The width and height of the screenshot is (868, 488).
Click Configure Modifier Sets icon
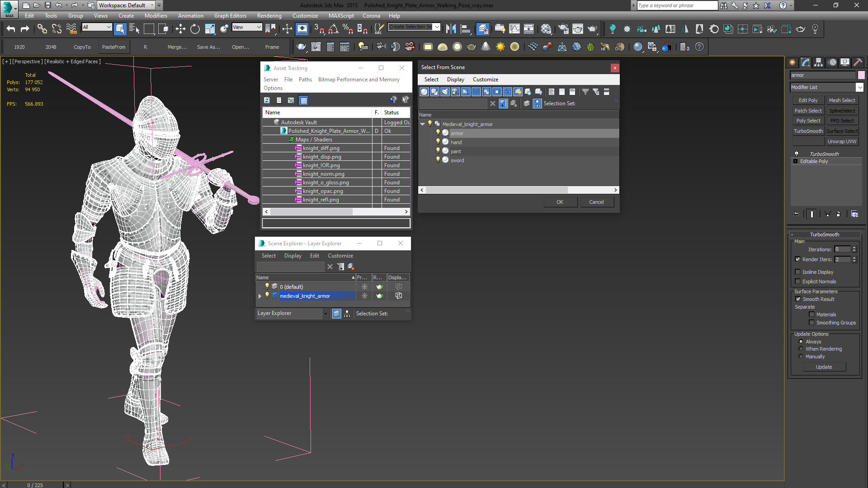pos(854,214)
